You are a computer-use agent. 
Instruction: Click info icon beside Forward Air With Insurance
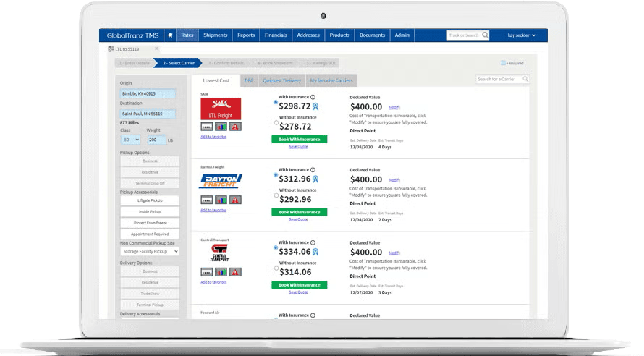coord(313,315)
